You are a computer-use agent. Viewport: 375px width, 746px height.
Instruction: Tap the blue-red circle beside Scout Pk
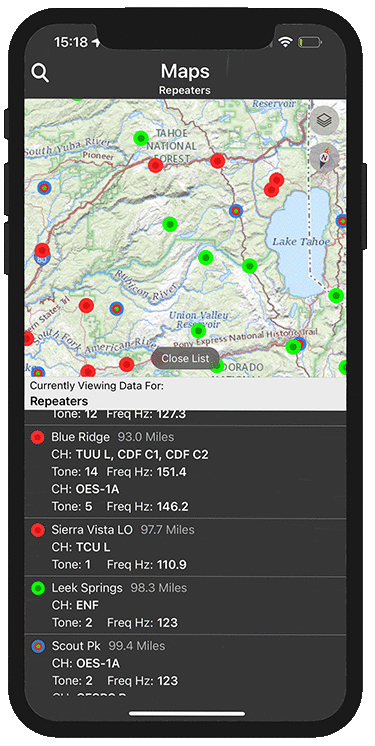[x=38, y=646]
